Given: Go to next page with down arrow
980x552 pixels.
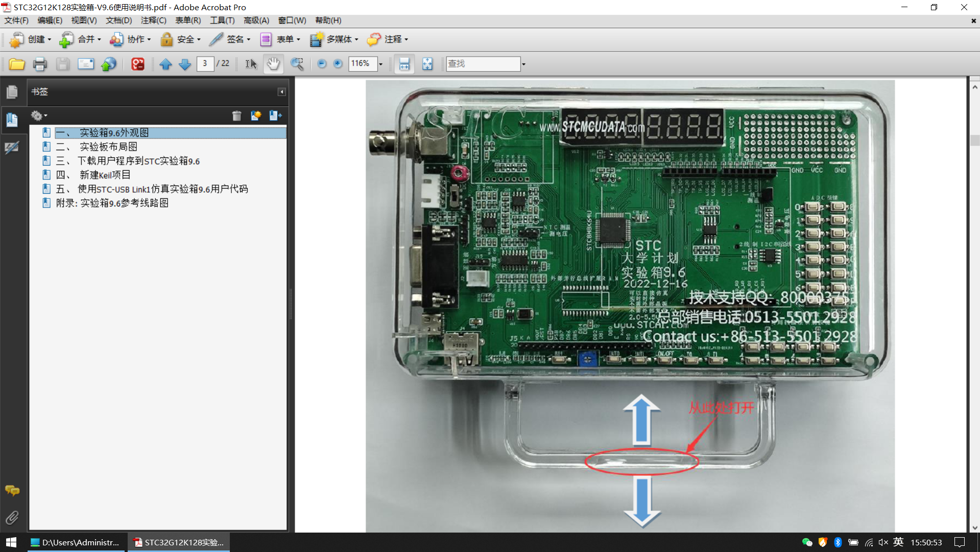Looking at the screenshot, I should click(185, 64).
